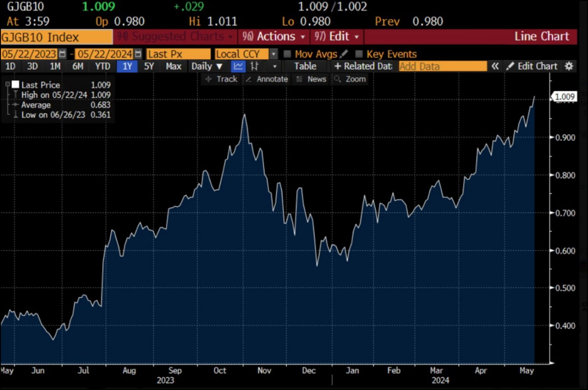Screen dimensions: 588x390
Task: Click the 0.900 label on price axis
Action: (565, 138)
